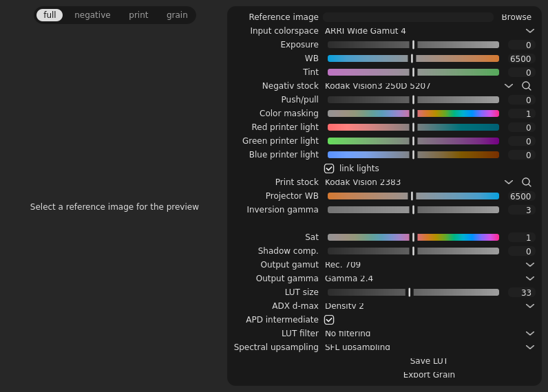Open the Output gamut dropdown
Image resolution: width=548 pixels, height=392 pixels.
click(x=430, y=265)
